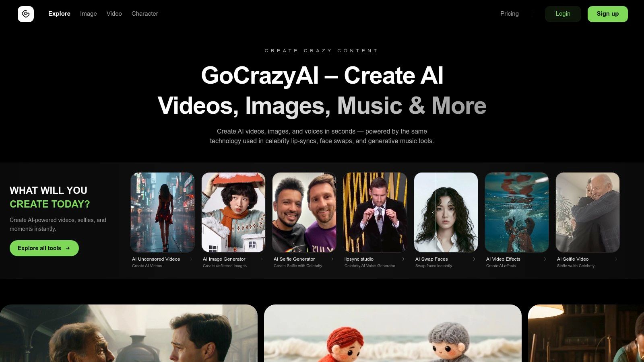The image size is (644, 362).
Task: Click the Sign up button
Action: (608, 14)
